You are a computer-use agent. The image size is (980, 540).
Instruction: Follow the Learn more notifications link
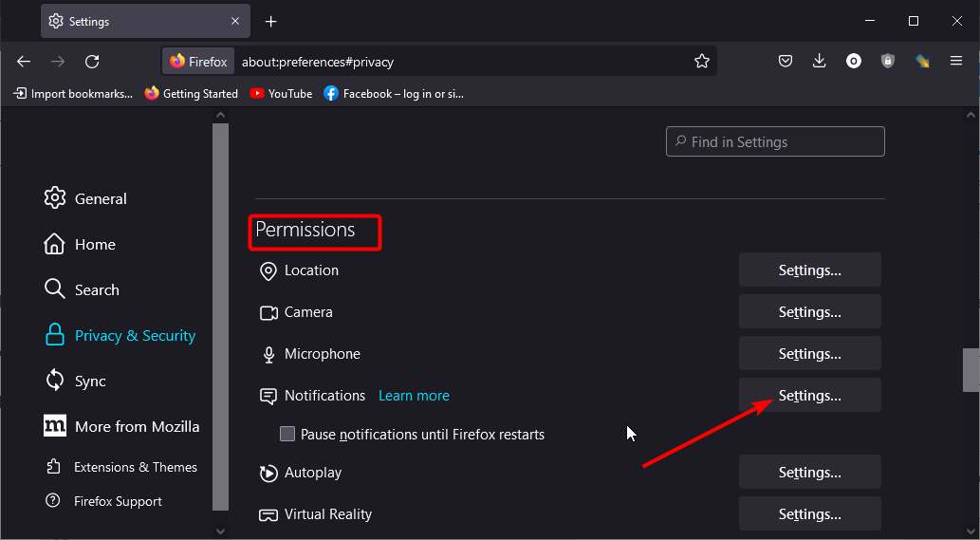pos(414,396)
